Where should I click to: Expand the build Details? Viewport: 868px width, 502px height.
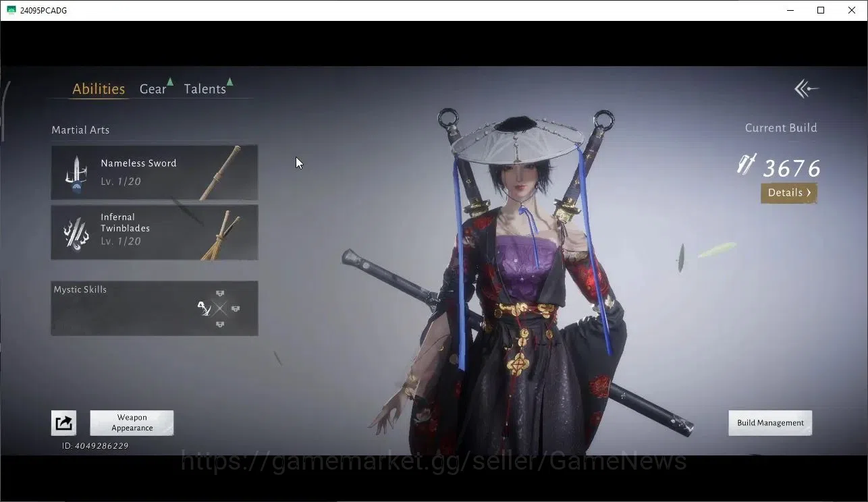point(789,193)
